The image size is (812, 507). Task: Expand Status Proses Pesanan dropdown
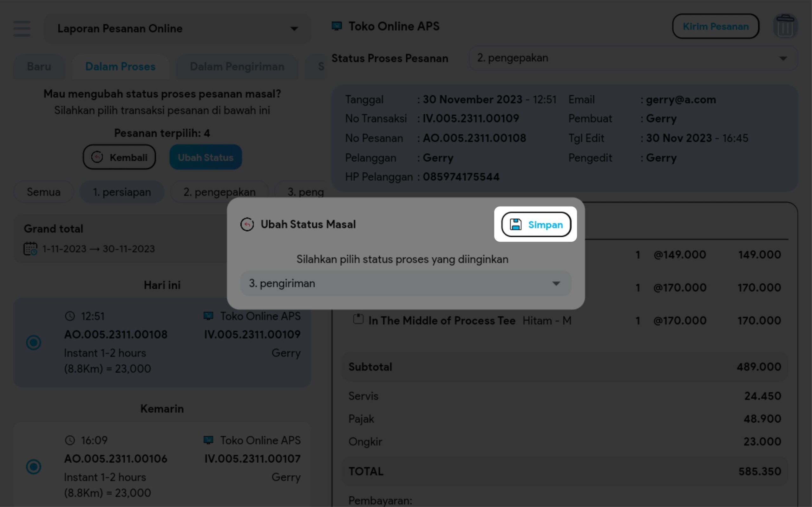tap(632, 58)
